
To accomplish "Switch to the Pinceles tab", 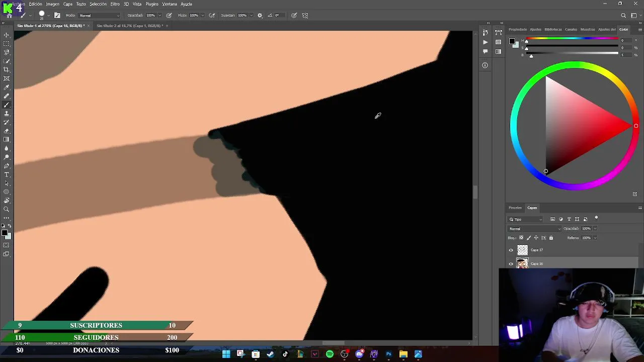I will [x=515, y=208].
